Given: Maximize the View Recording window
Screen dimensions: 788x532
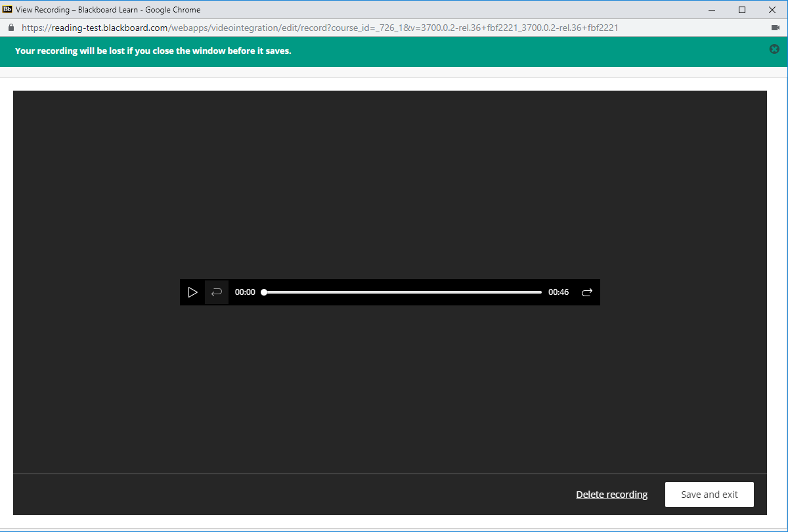Looking at the screenshot, I should coord(742,10).
